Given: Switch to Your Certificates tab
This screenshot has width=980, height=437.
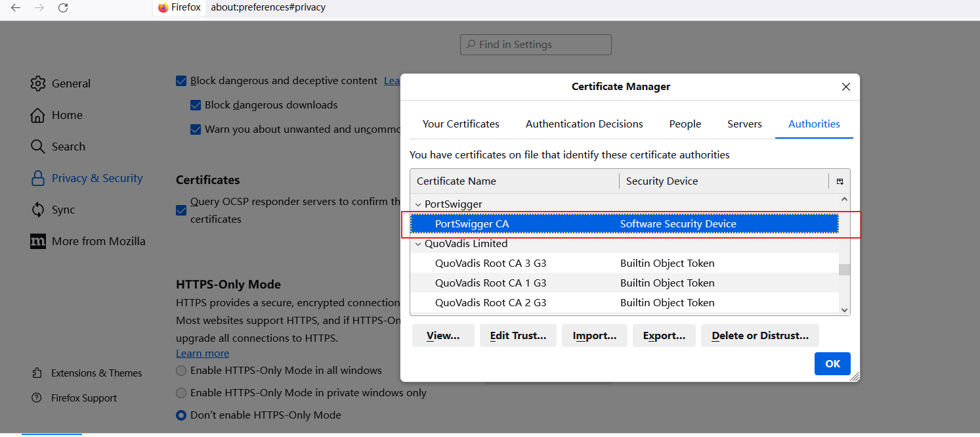Looking at the screenshot, I should click(x=461, y=124).
